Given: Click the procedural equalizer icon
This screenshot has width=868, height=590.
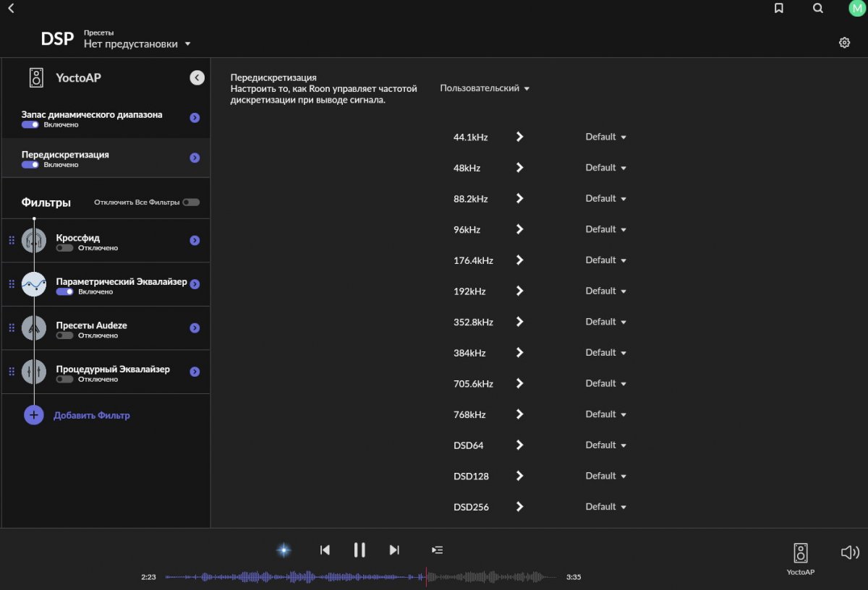Looking at the screenshot, I should pos(34,372).
